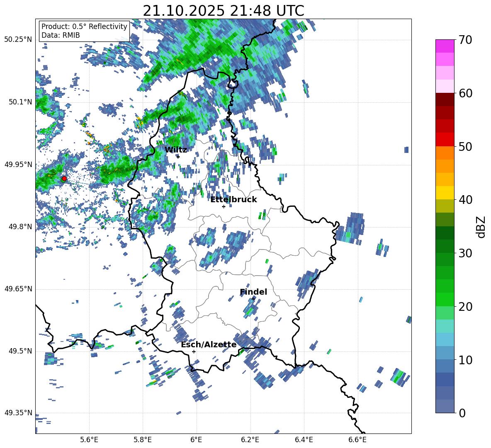Click the 50.1°N latitude label
Screen dimensions: 491x448
point(20,102)
